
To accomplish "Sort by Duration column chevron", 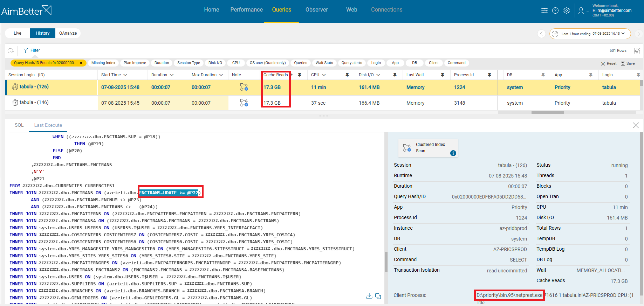I will [172, 75].
